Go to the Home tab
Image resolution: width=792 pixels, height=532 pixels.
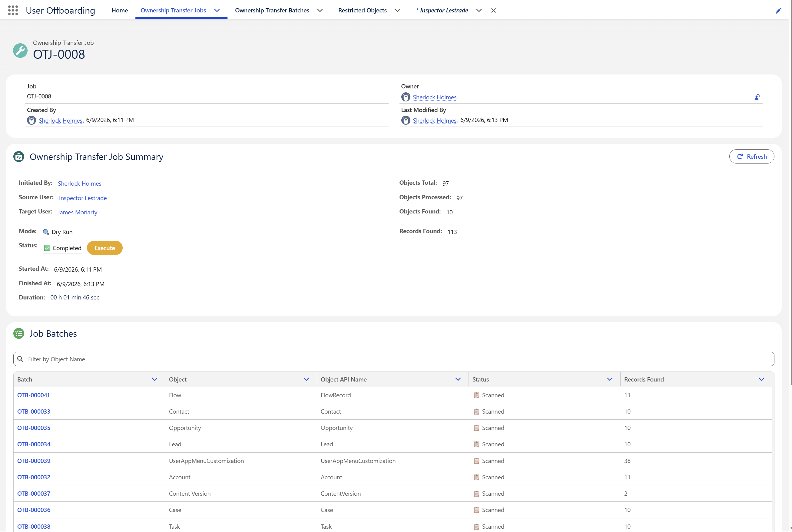[119, 11]
